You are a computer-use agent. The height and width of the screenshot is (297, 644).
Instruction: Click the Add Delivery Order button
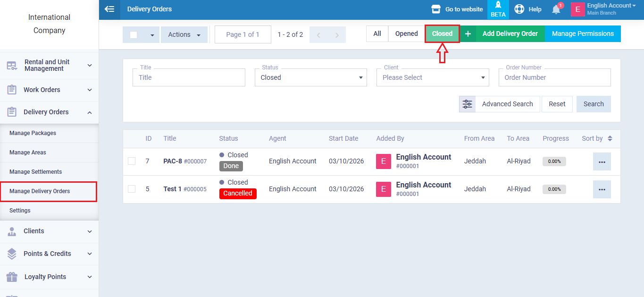click(510, 34)
